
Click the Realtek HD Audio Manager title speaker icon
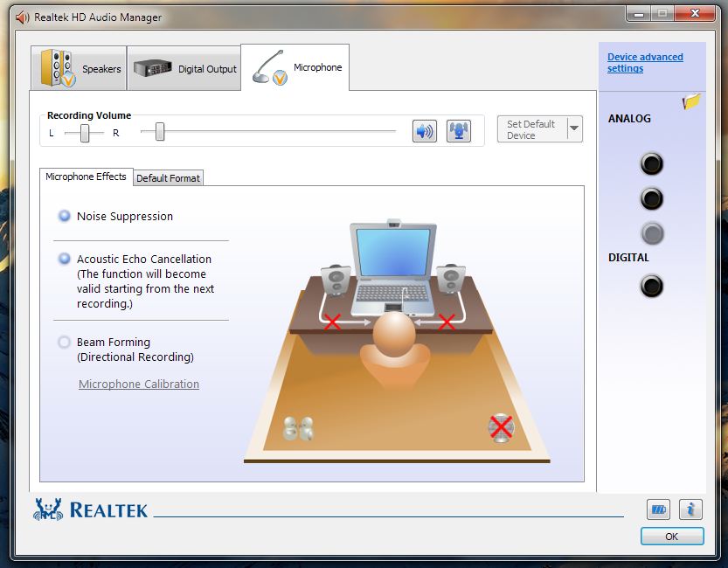23,17
